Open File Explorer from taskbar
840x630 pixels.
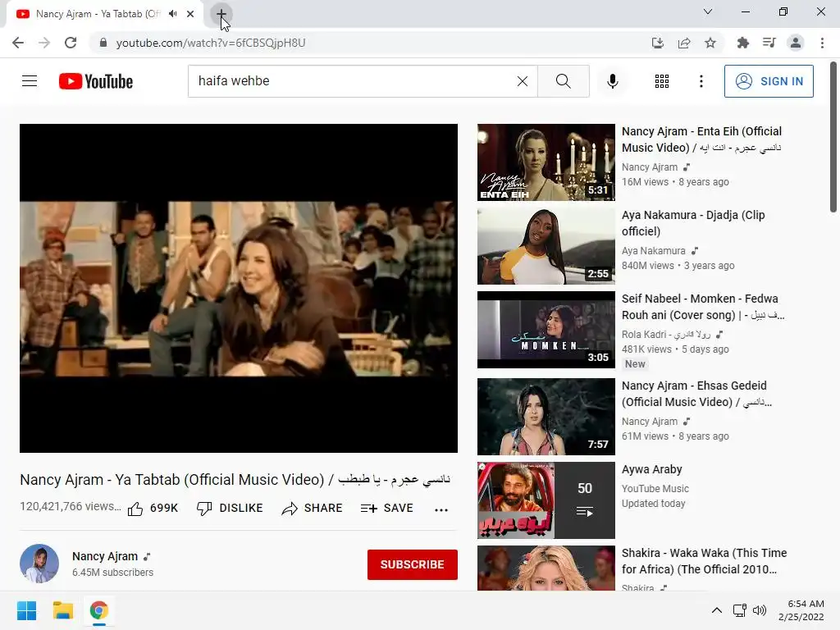tap(62, 610)
